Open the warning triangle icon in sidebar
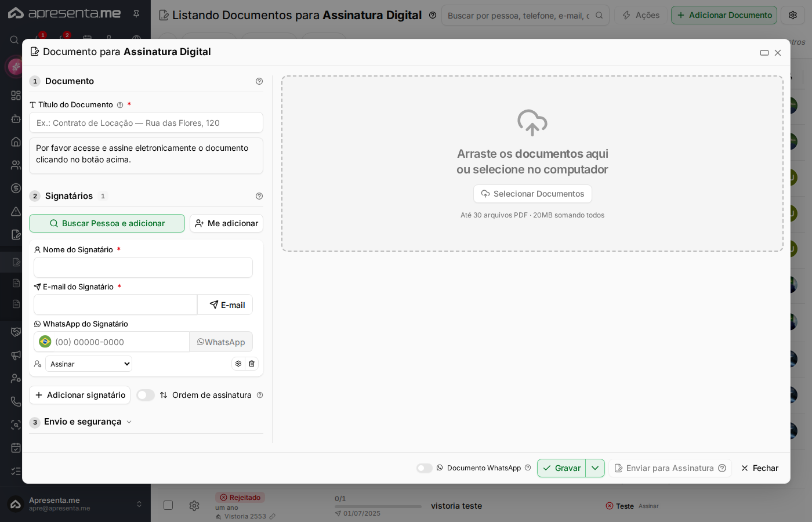 coord(16,211)
